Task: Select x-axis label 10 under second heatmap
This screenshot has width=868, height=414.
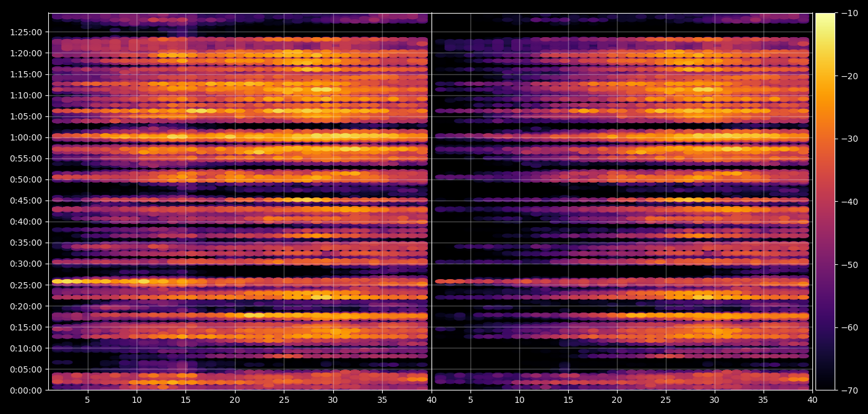Action: tap(519, 400)
